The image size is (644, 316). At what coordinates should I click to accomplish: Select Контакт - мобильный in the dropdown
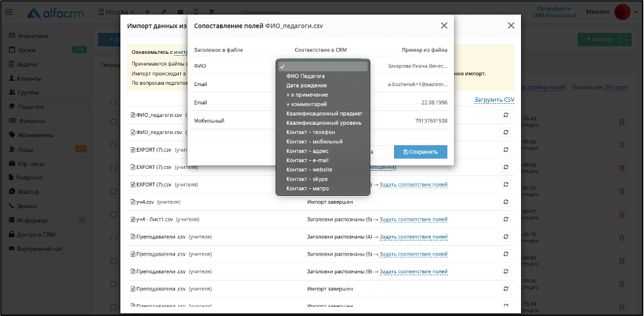coord(323,142)
